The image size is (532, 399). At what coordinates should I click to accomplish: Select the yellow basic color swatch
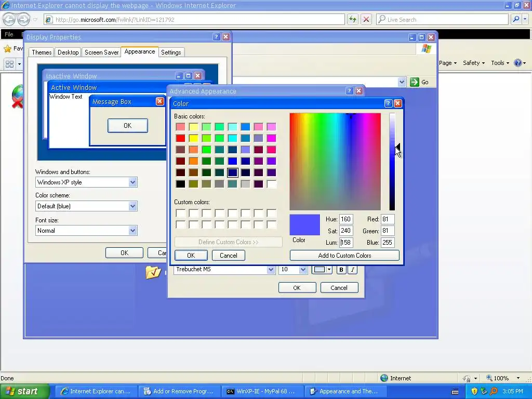pyautogui.click(x=193, y=138)
